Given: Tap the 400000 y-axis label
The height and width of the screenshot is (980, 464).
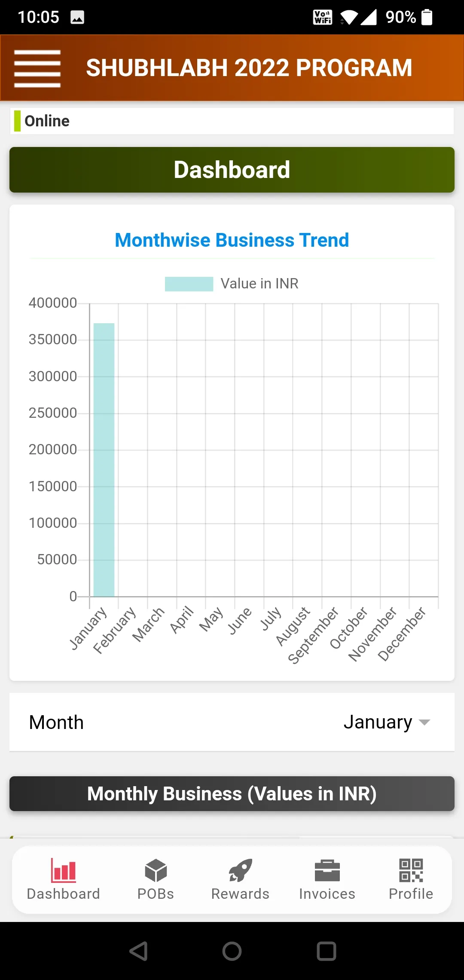Looking at the screenshot, I should point(53,303).
